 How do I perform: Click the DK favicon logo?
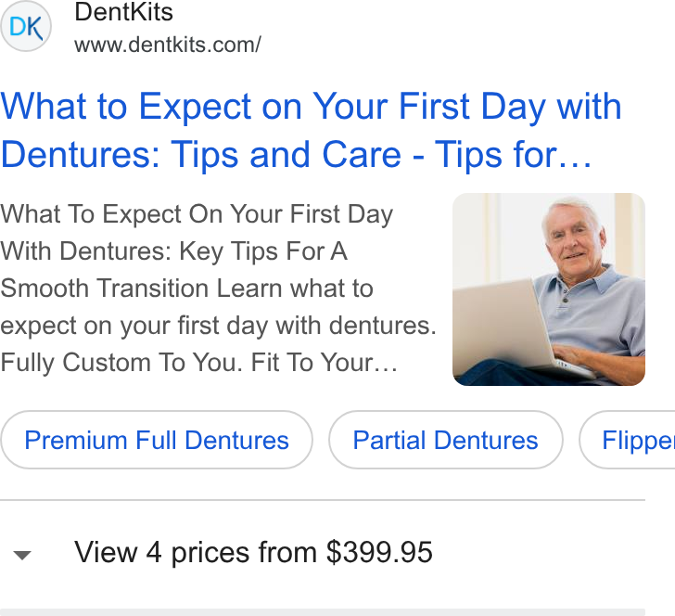pyautogui.click(x=26, y=26)
